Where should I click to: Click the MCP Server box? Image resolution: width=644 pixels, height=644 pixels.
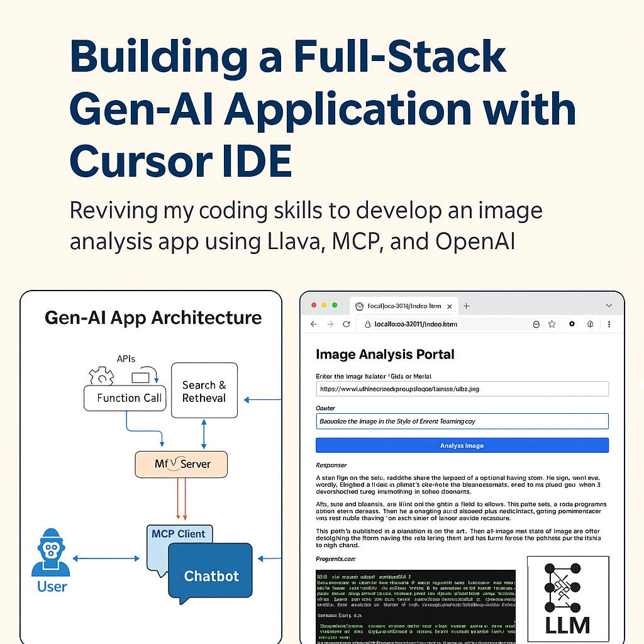181,464
